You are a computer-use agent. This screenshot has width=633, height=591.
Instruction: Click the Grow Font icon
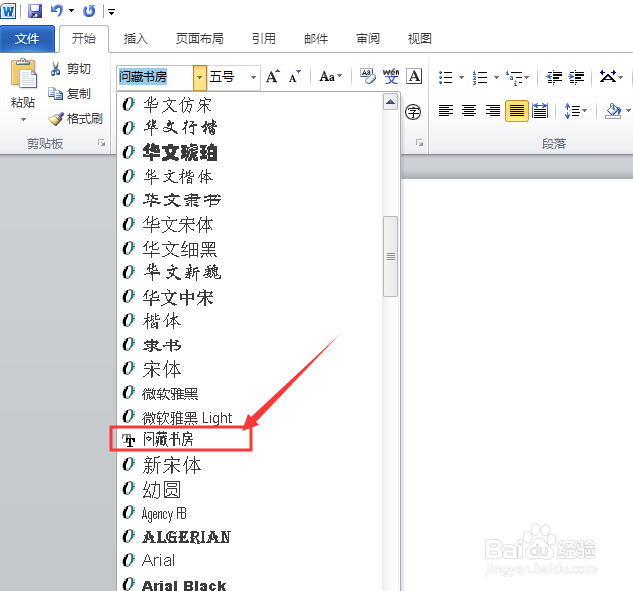(x=272, y=76)
